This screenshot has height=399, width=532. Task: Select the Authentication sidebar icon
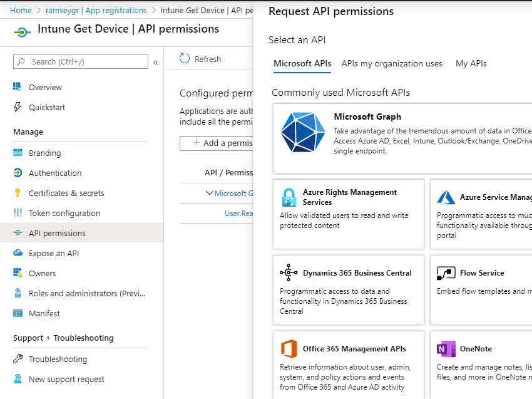[x=18, y=173]
